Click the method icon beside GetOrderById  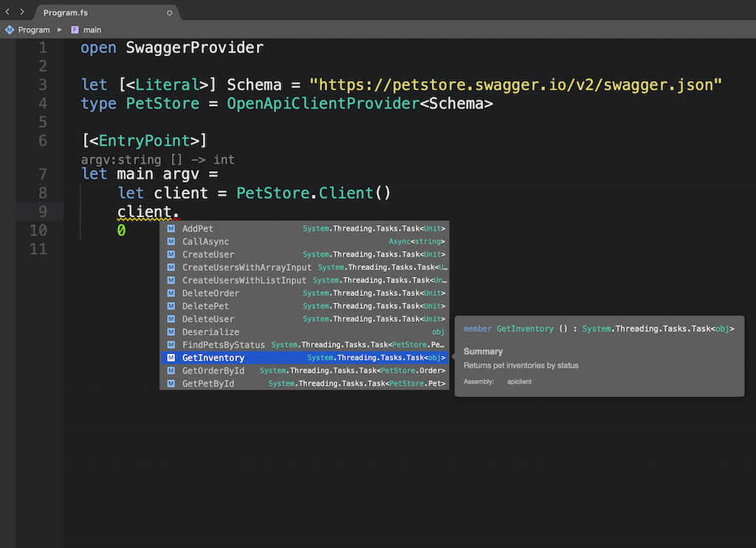(x=171, y=371)
